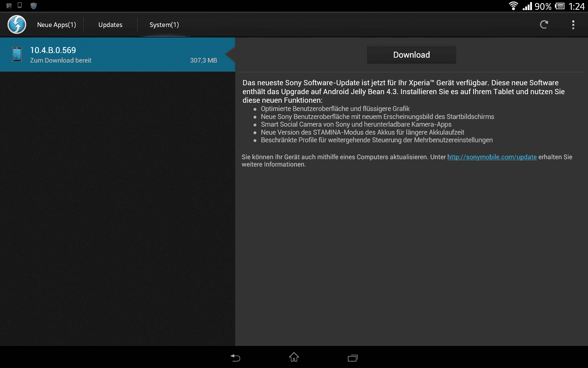The width and height of the screenshot is (588, 368).
Task: Open the device notification icon
Action: pos(20,5)
